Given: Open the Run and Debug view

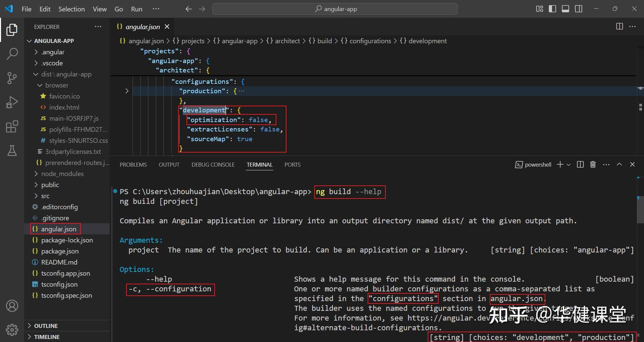Looking at the screenshot, I should (x=12, y=102).
